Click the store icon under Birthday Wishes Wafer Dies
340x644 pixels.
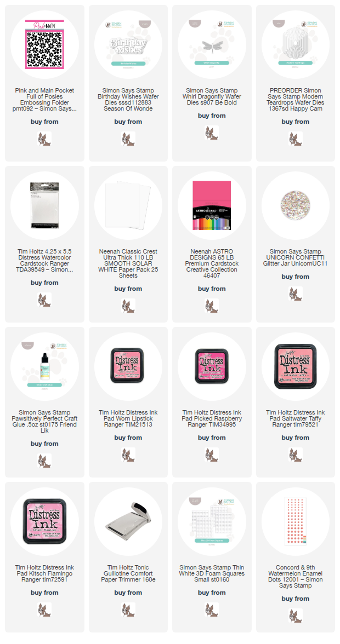[x=128, y=139]
